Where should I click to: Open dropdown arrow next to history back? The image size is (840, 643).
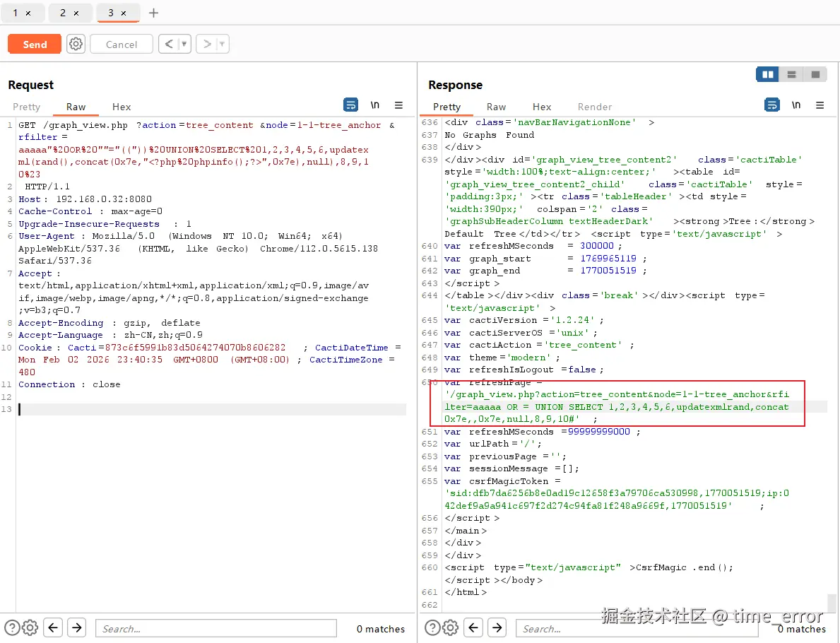(x=184, y=44)
